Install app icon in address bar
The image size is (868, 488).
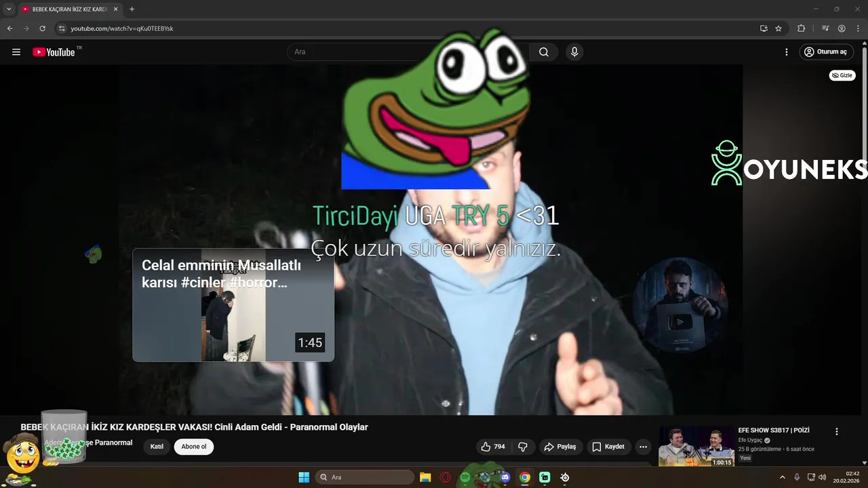click(764, 28)
